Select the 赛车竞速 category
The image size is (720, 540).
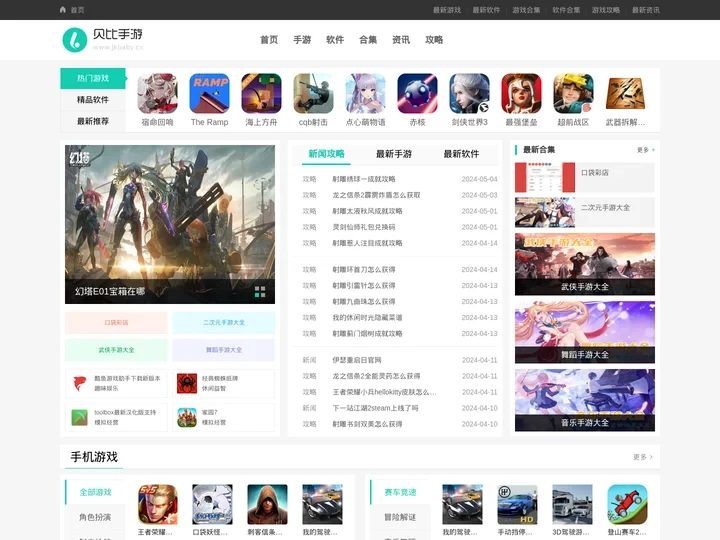coord(400,492)
